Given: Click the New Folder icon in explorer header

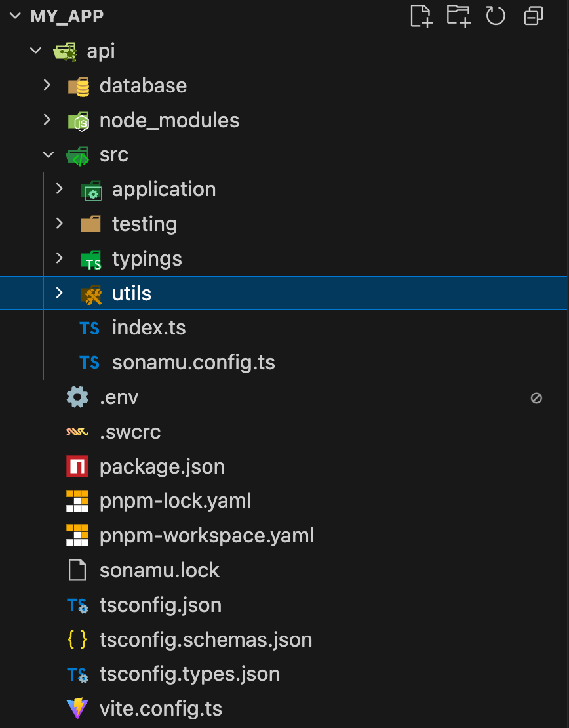Looking at the screenshot, I should (458, 16).
